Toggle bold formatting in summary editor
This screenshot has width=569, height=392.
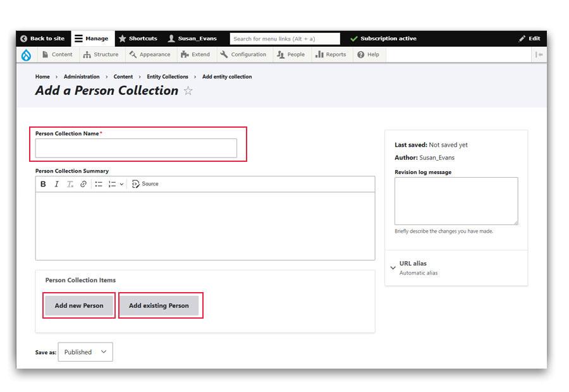tap(43, 184)
